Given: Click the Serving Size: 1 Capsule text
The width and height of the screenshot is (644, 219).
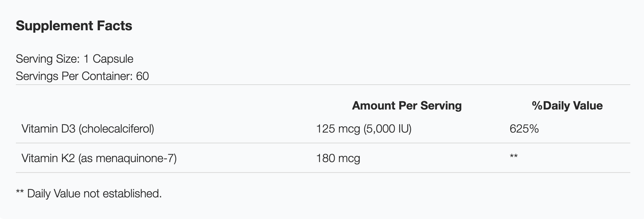Looking at the screenshot, I should pyautogui.click(x=75, y=59).
